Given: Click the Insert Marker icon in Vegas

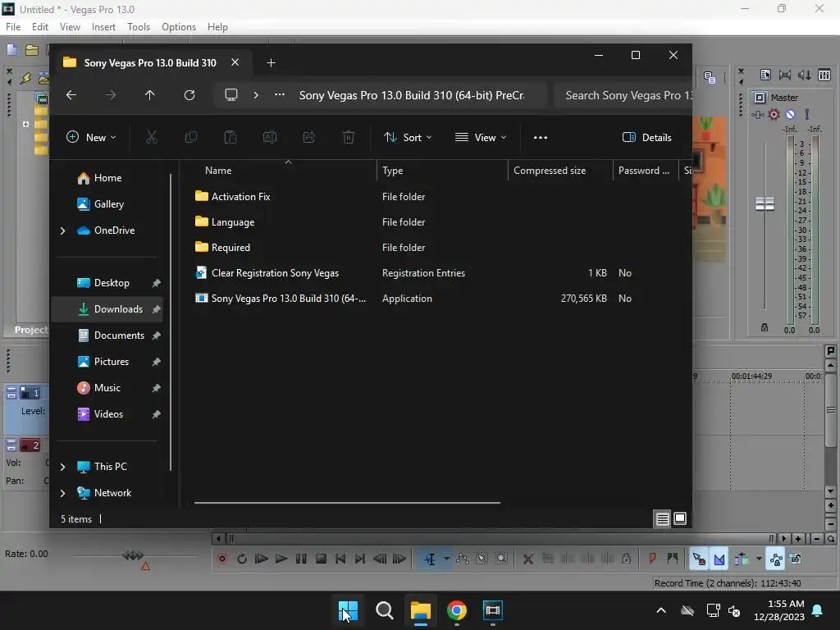Looking at the screenshot, I should [652, 559].
